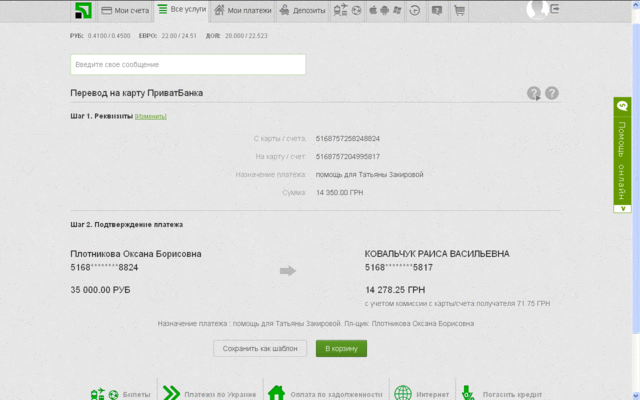This screenshot has height=400, width=640.
Task: Collapse the Помощь онлайн panel via chevron
Action: tap(622, 209)
